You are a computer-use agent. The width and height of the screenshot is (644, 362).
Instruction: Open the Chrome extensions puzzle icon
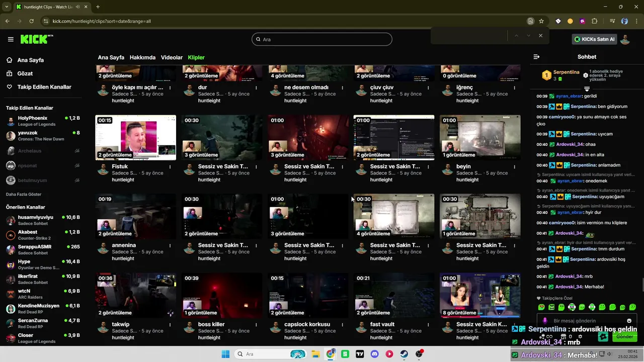tap(595, 21)
